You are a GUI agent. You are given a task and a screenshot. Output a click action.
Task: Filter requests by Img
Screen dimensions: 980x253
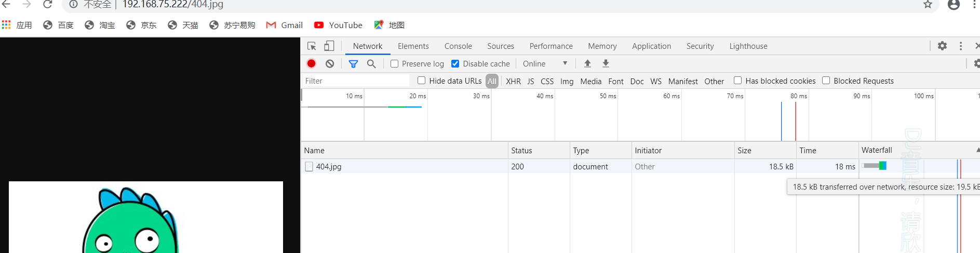[567, 81]
